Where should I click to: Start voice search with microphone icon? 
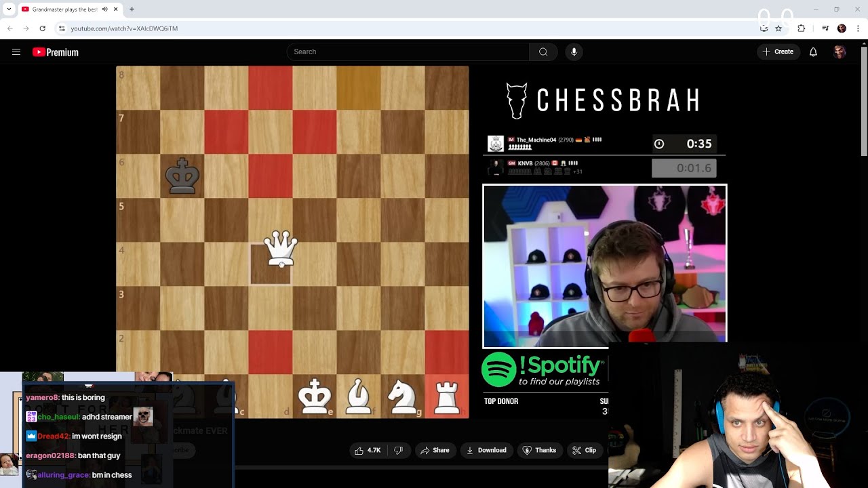coord(574,52)
